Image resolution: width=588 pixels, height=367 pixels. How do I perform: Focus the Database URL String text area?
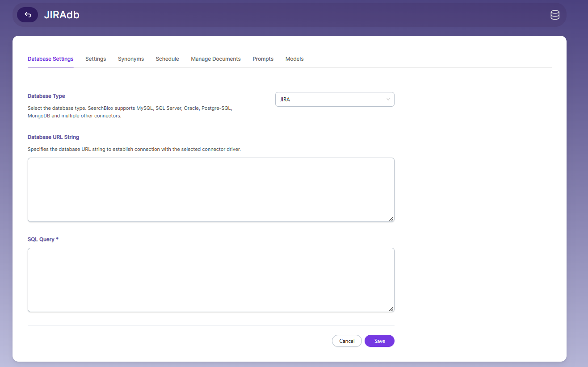pyautogui.click(x=211, y=190)
